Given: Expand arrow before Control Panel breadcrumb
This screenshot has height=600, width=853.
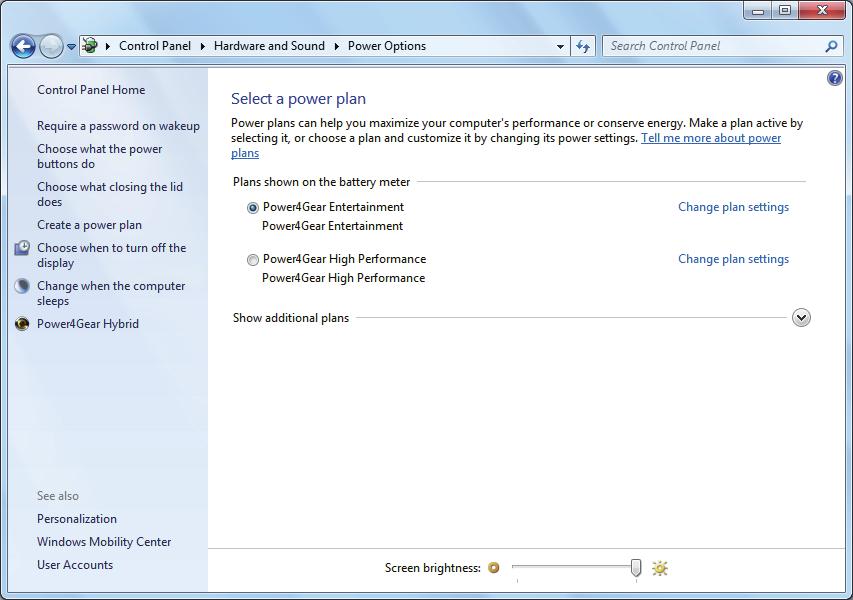Looking at the screenshot, I should point(108,46).
